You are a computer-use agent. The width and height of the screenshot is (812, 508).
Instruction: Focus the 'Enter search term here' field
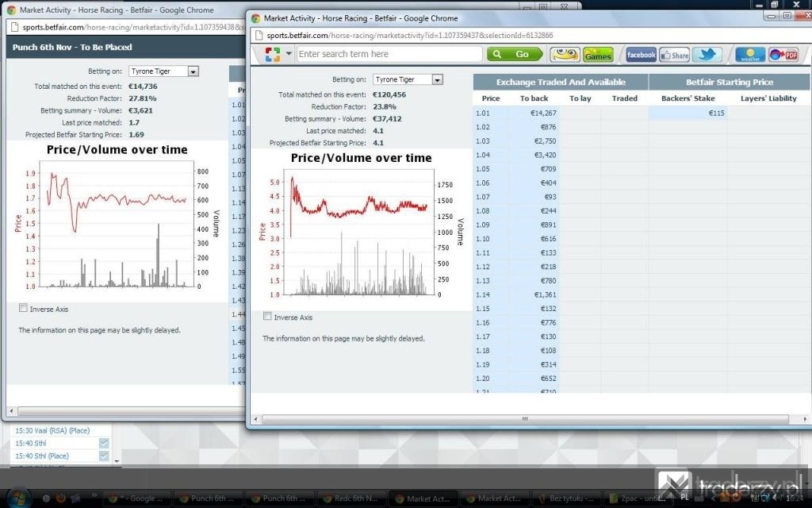(389, 54)
